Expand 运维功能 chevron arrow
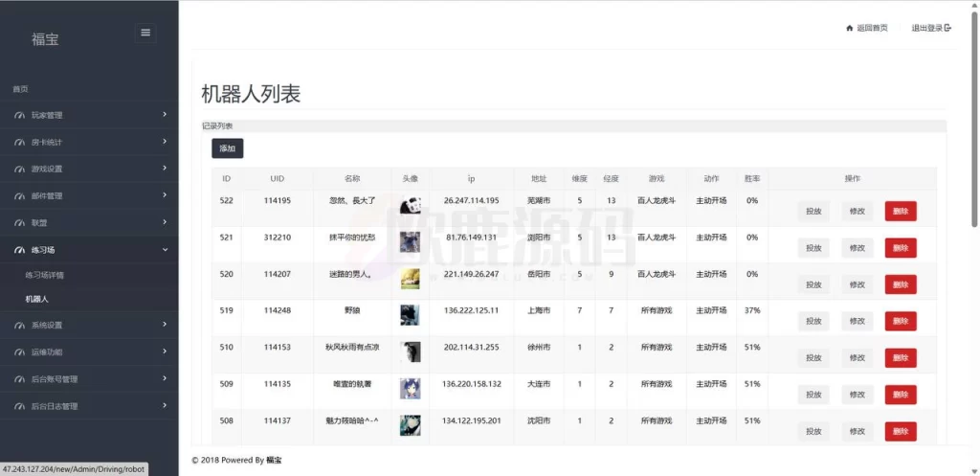The image size is (980, 476). [165, 351]
